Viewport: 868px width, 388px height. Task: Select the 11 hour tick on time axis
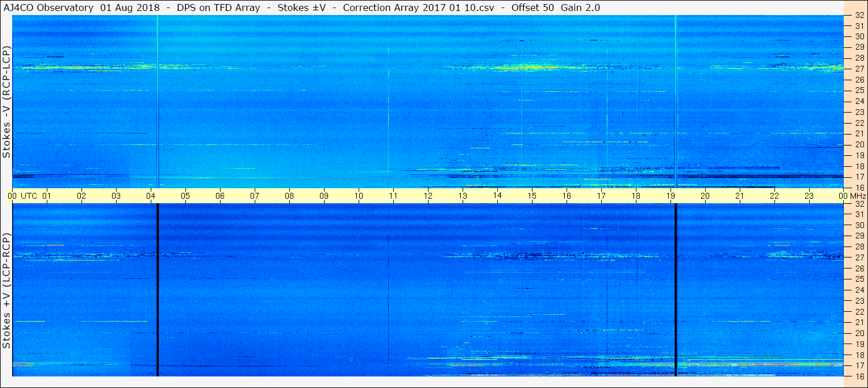point(393,196)
